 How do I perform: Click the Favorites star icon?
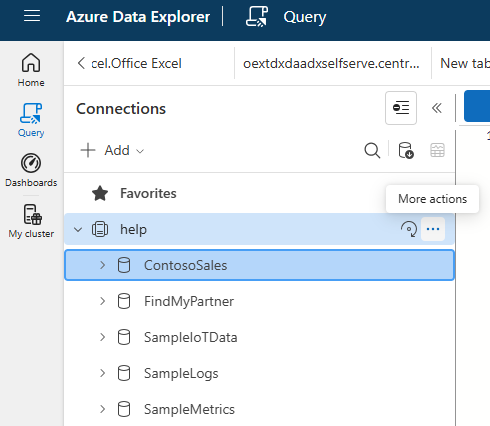tap(100, 193)
